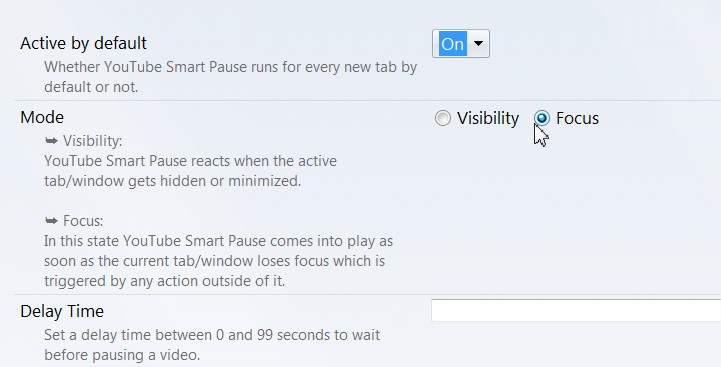The height and width of the screenshot is (367, 721).
Task: Click the 'loses focus' explanation paragraph
Action: [218, 261]
